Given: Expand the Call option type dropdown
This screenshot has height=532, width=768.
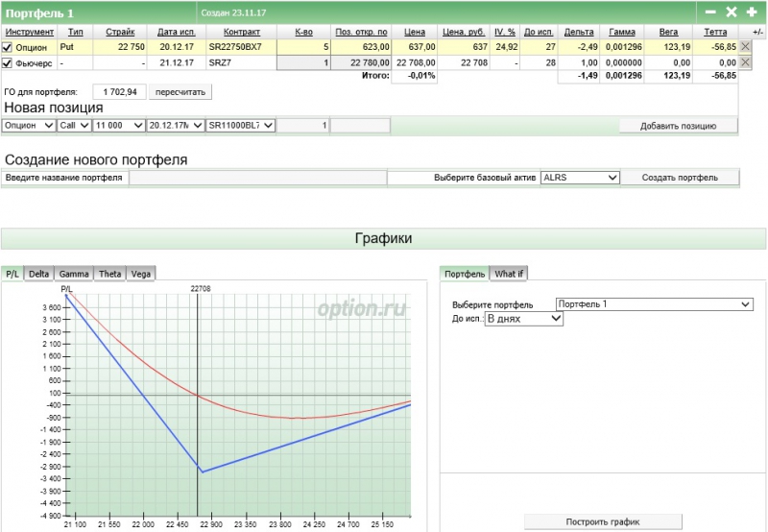Looking at the screenshot, I should click(74, 126).
